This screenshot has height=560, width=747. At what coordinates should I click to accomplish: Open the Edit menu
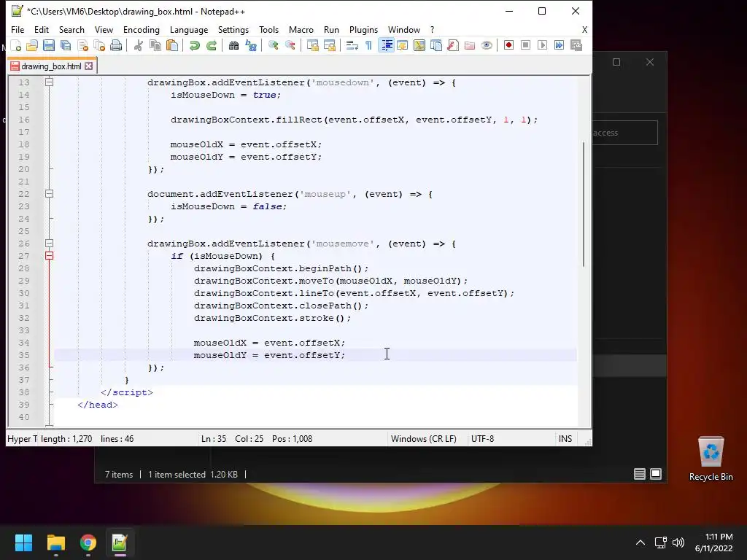coord(42,29)
